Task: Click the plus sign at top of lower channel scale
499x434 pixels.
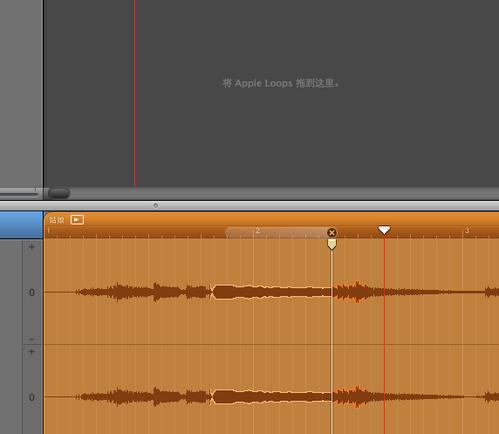Action: pos(32,352)
